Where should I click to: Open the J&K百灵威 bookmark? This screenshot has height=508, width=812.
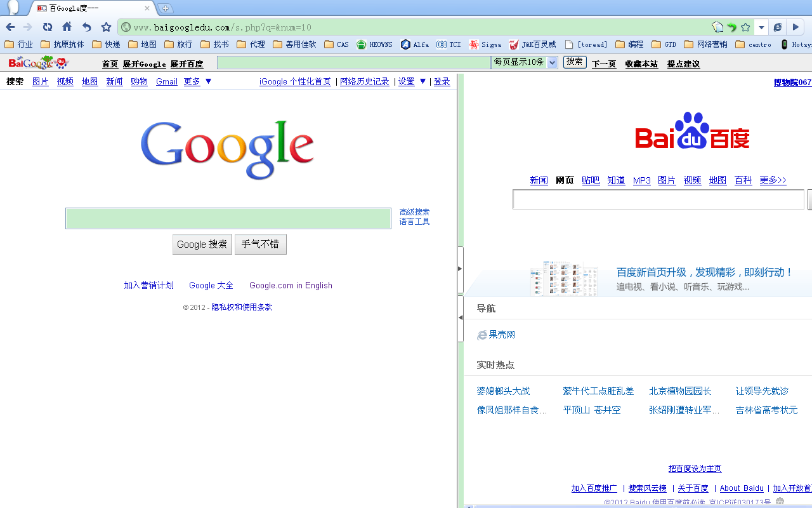(x=532, y=44)
